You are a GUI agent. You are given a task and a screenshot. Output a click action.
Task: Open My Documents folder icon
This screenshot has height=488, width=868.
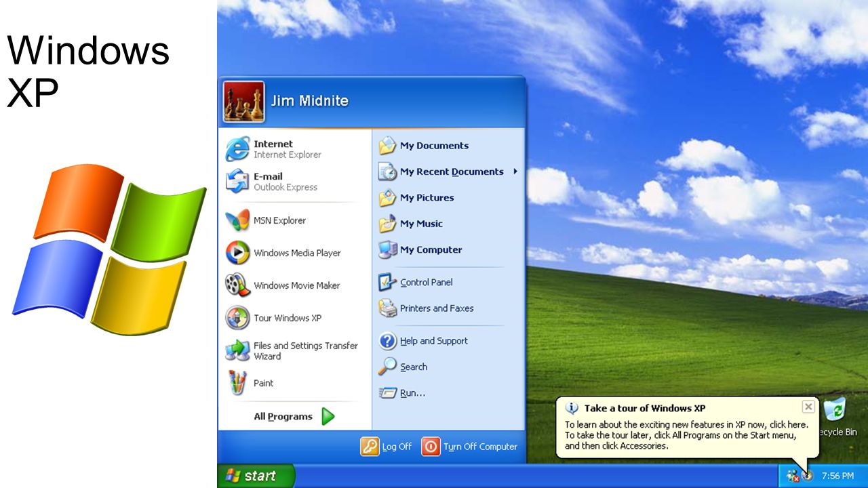(x=387, y=146)
